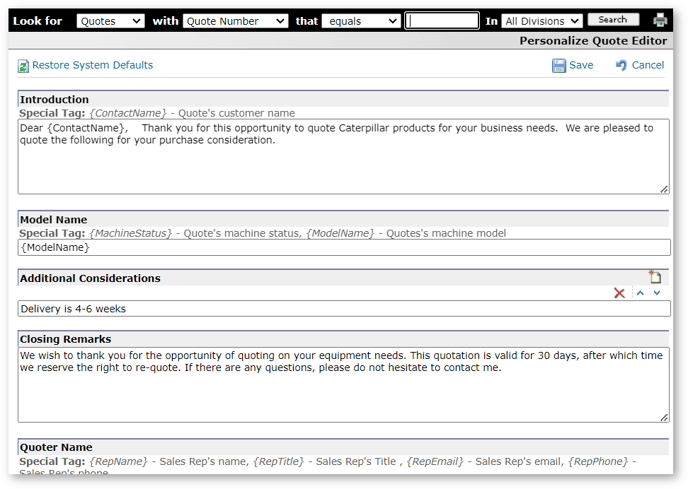Click the Restore System Defaults link text
The image size is (688, 489).
point(92,66)
